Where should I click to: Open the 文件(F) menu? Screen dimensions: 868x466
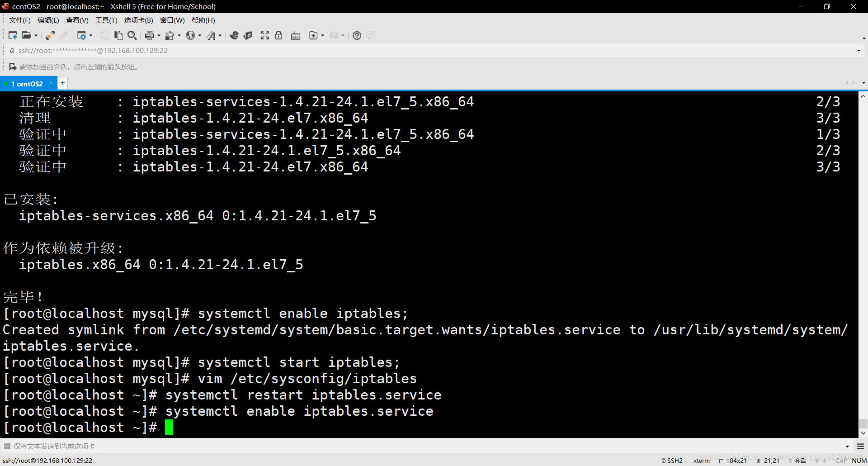click(x=20, y=20)
